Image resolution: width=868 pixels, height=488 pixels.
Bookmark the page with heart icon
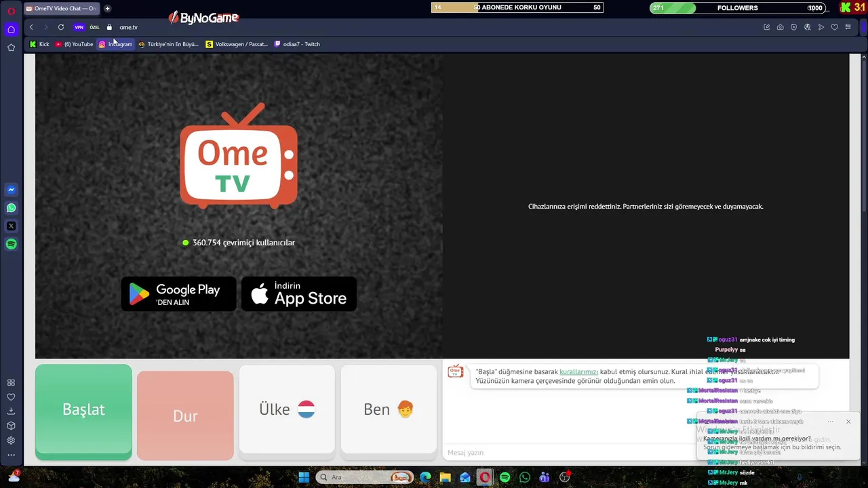834,27
